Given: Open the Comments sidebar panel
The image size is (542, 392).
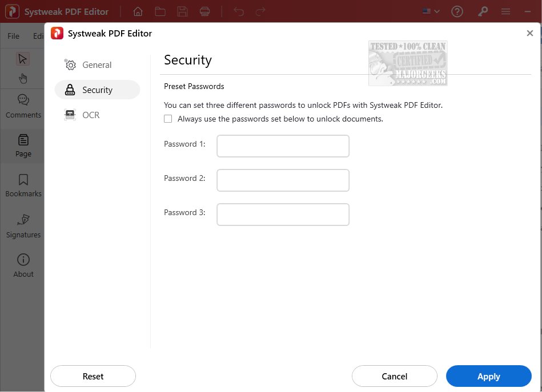Looking at the screenshot, I should coord(23,106).
